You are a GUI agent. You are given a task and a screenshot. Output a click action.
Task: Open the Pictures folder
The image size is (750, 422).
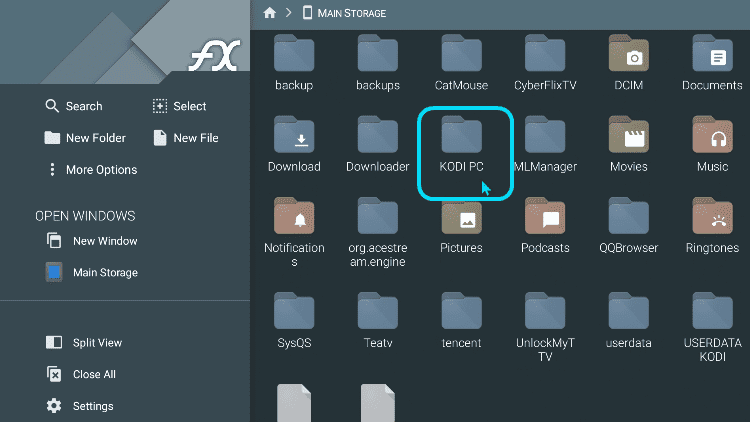pyautogui.click(x=461, y=226)
